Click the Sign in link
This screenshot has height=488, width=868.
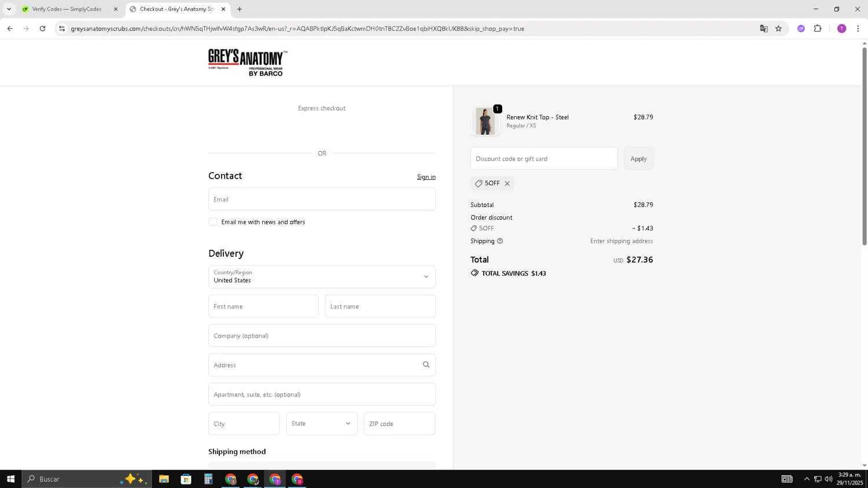coord(426,177)
